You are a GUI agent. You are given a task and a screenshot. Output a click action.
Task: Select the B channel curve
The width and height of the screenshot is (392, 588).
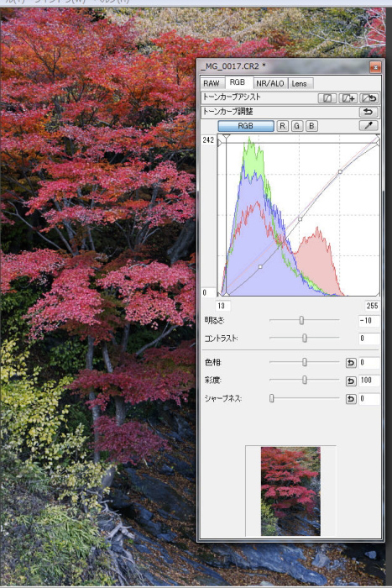311,126
